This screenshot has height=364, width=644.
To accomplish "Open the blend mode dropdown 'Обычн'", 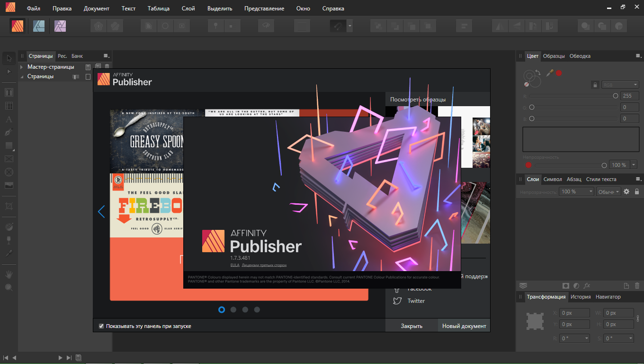I will tap(608, 191).
